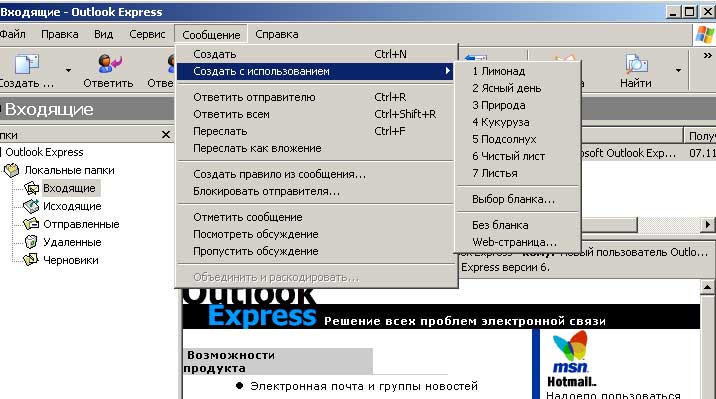Pick the 2 Ясный день stationery
The height and width of the screenshot is (399, 716).
[518, 88]
